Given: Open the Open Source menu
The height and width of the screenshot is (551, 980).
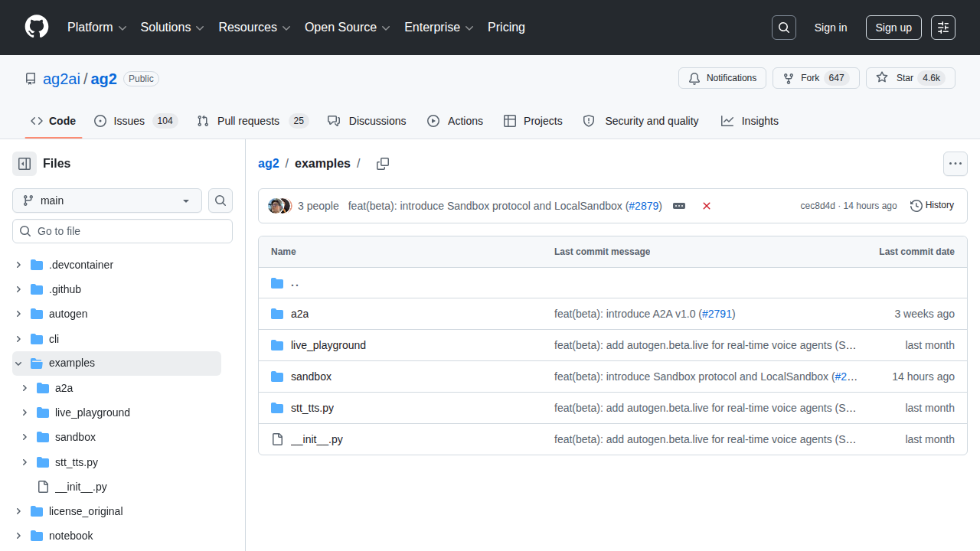Looking at the screenshot, I should (348, 28).
